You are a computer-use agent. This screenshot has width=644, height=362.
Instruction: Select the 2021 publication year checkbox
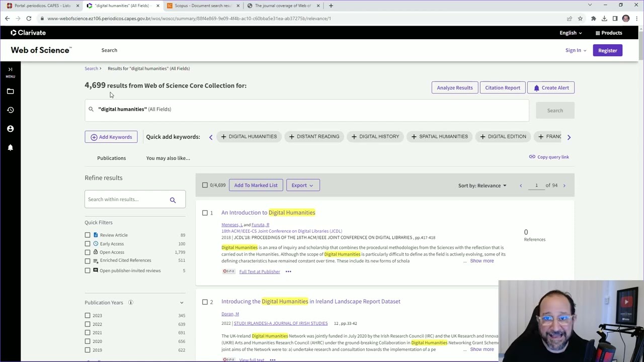click(x=88, y=333)
